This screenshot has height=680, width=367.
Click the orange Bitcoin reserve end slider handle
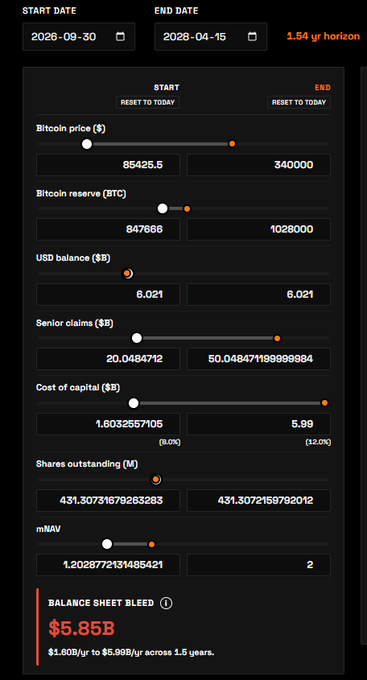[187, 209]
